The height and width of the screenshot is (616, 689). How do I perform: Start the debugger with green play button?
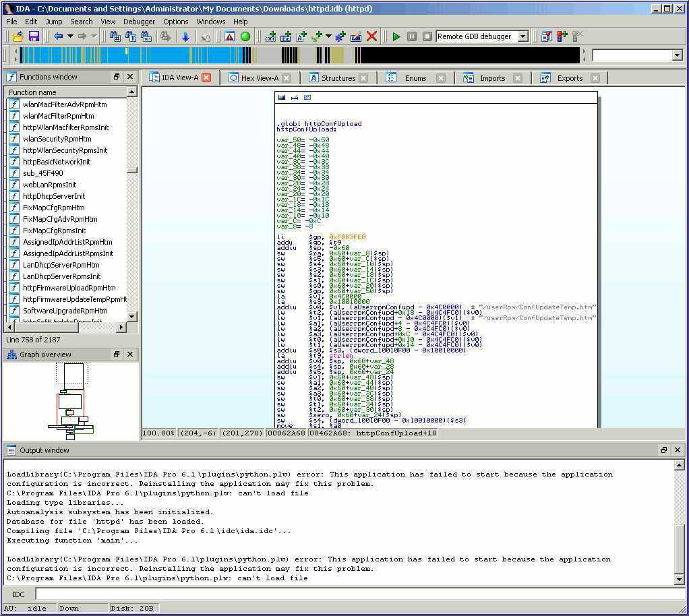click(396, 36)
